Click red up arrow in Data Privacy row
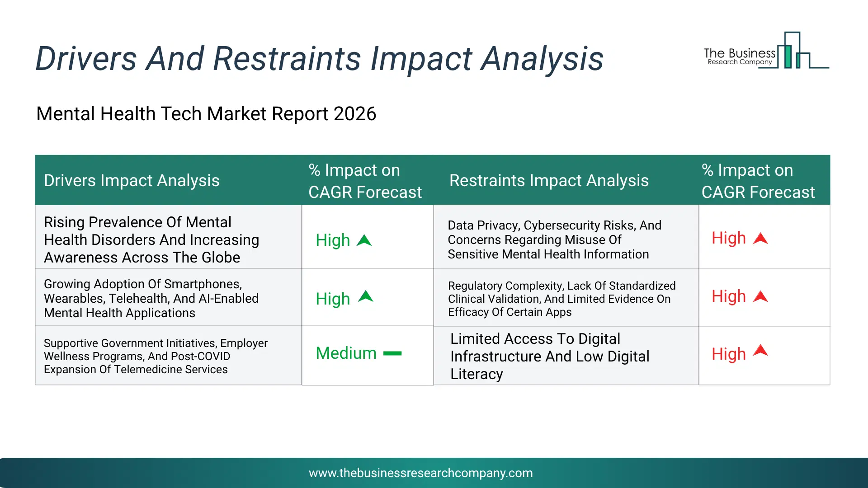Screen dimensions: 868x488 pyautogui.click(x=760, y=238)
